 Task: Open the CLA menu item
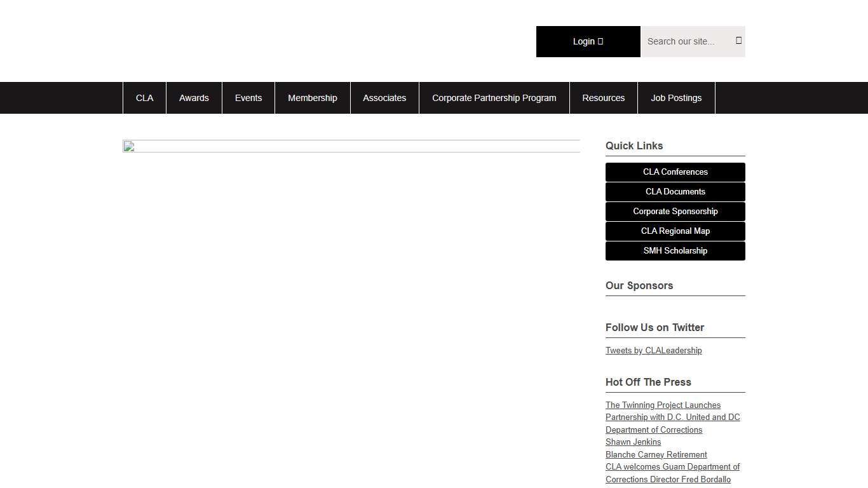tap(144, 98)
